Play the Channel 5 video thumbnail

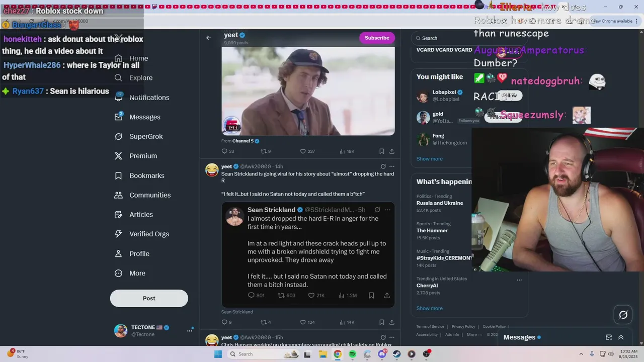tap(308, 91)
